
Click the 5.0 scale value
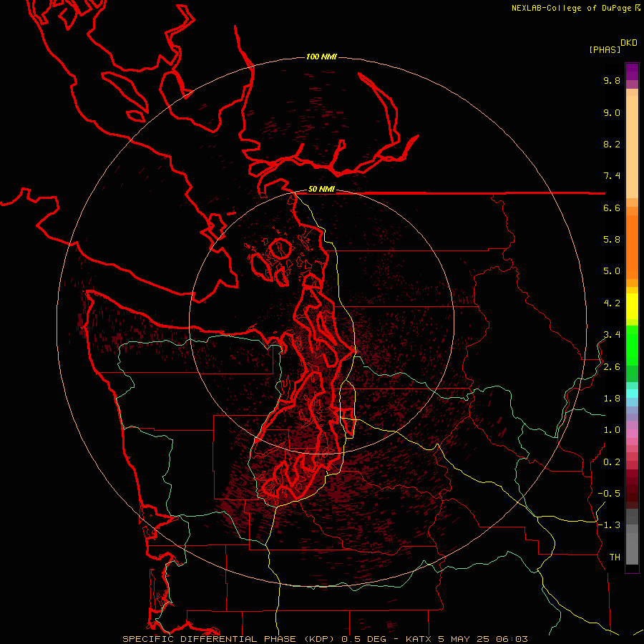pos(612,271)
